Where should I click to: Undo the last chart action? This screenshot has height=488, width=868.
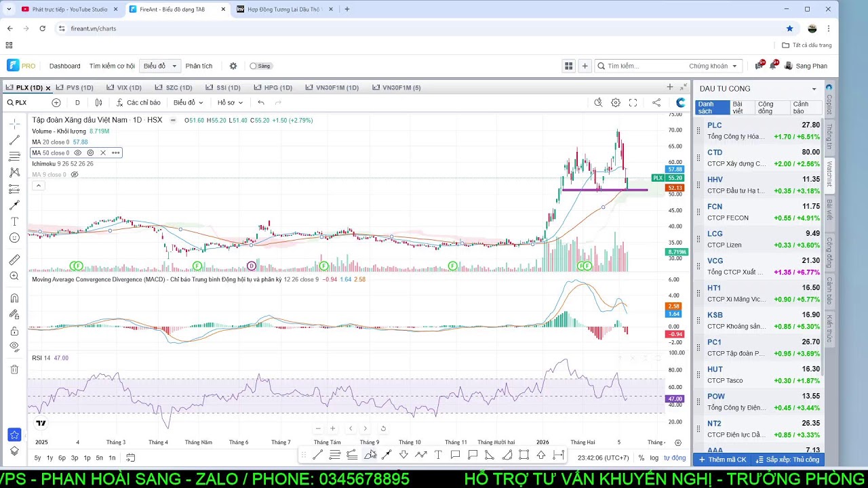pos(261,102)
